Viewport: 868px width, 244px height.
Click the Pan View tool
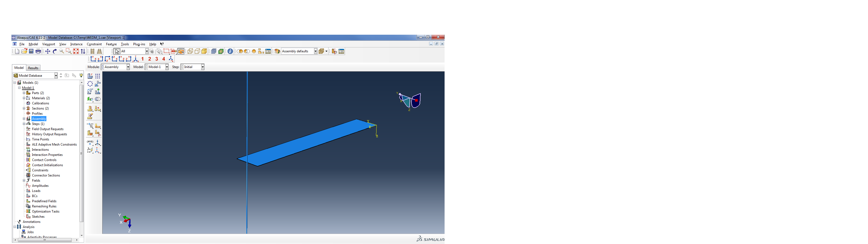(x=47, y=51)
